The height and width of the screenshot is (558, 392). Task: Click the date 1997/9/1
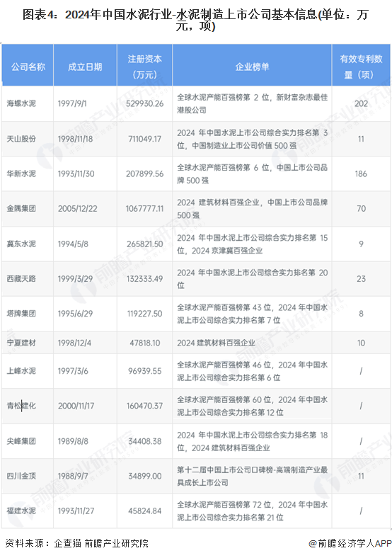[72, 103]
